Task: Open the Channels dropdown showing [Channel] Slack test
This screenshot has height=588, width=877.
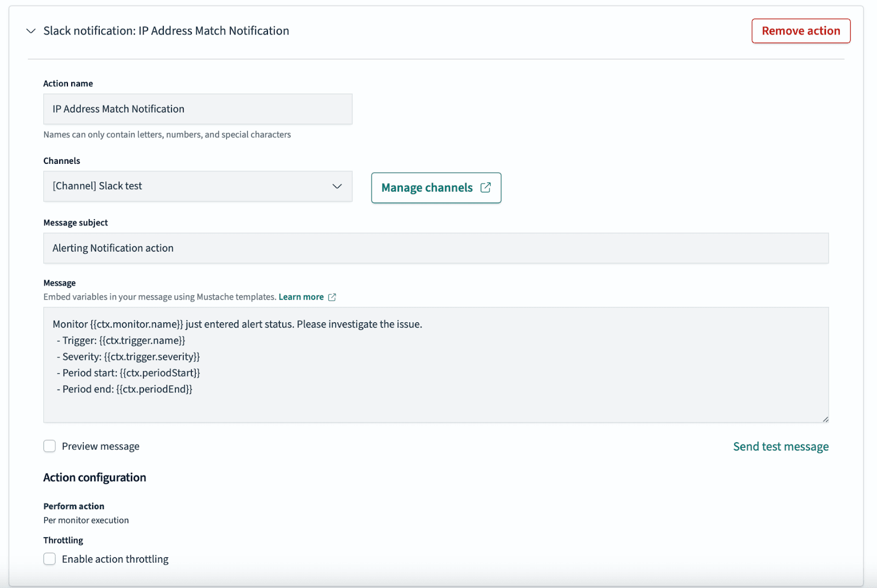Action: pyautogui.click(x=197, y=186)
